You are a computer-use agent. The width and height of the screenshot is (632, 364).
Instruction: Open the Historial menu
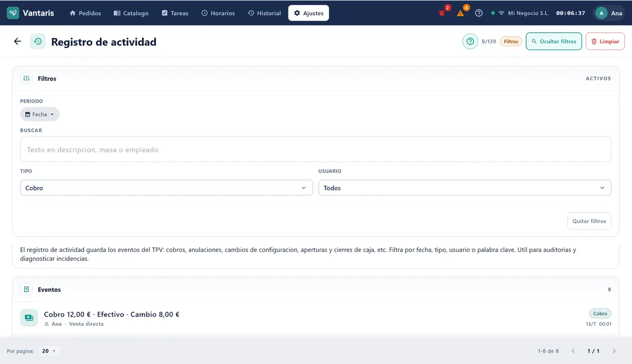click(x=264, y=13)
